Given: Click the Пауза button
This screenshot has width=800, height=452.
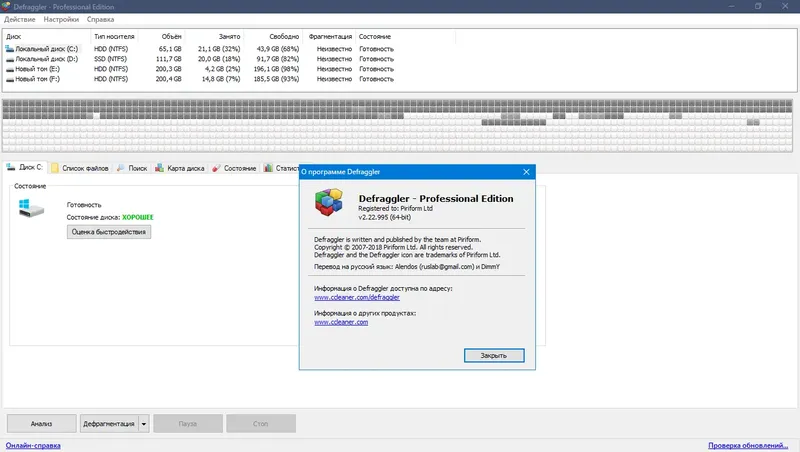Looking at the screenshot, I should coord(188,423).
